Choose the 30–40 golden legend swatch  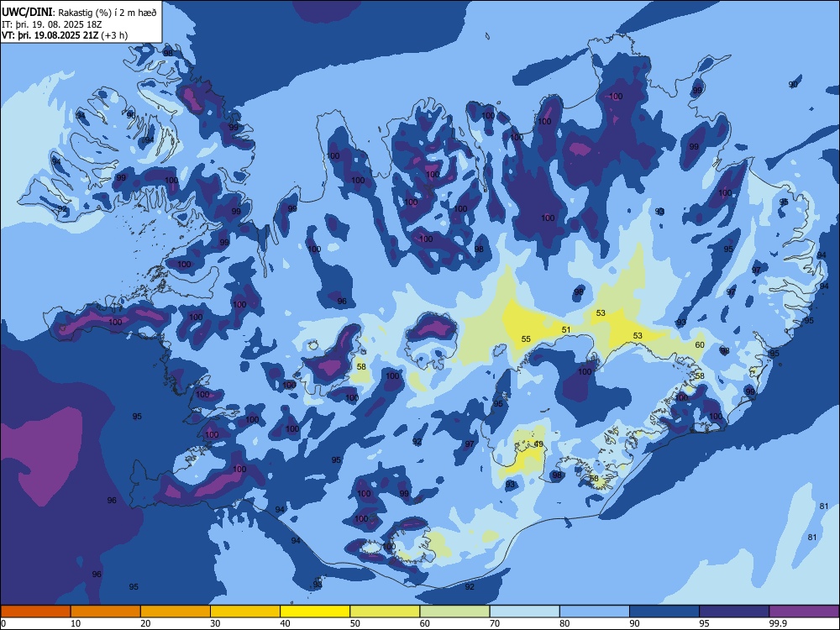pos(245,612)
